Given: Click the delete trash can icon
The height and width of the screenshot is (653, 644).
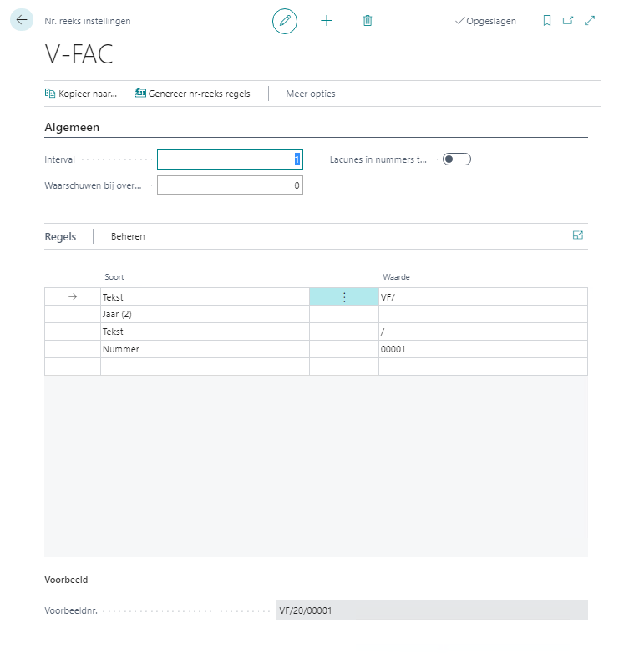Looking at the screenshot, I should pos(368,21).
